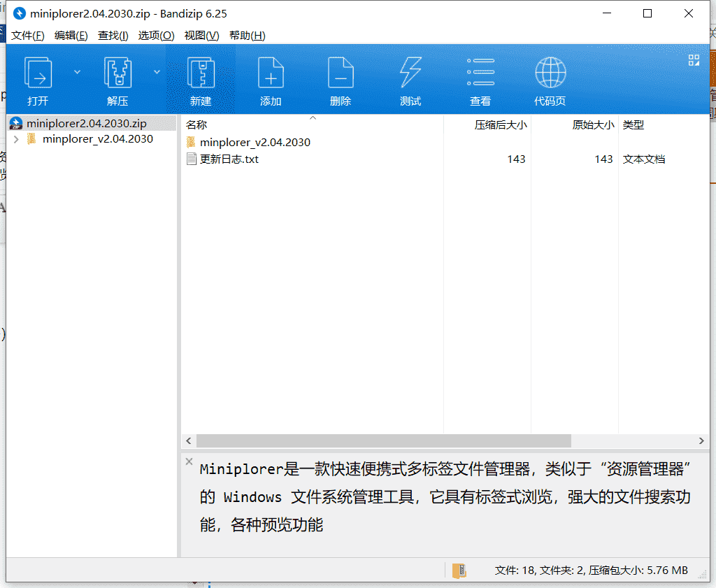Click the Open (打开) toolbar icon
The height and width of the screenshot is (588, 716).
38,73
